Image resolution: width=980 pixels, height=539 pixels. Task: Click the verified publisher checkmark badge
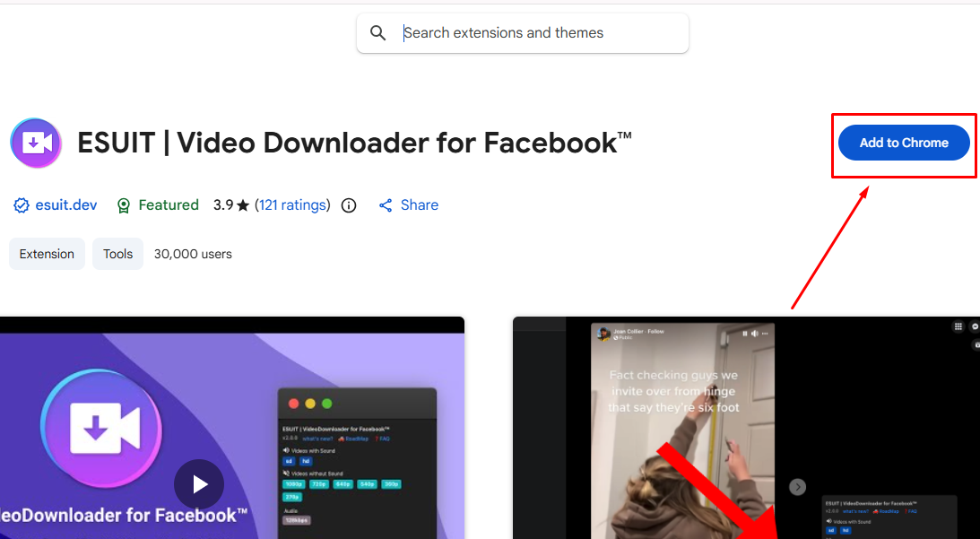point(21,204)
